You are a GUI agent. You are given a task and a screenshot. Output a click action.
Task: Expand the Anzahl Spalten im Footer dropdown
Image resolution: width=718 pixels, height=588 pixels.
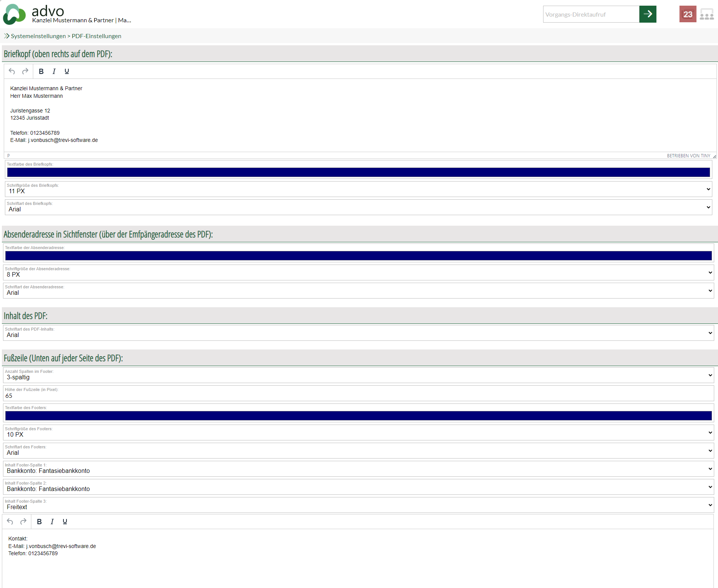pos(358,375)
